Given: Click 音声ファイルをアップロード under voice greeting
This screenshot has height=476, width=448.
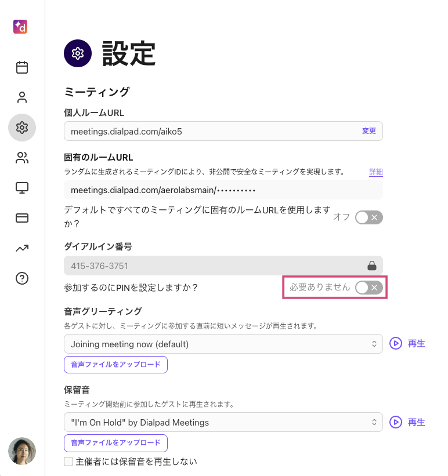Looking at the screenshot, I should click(115, 365).
